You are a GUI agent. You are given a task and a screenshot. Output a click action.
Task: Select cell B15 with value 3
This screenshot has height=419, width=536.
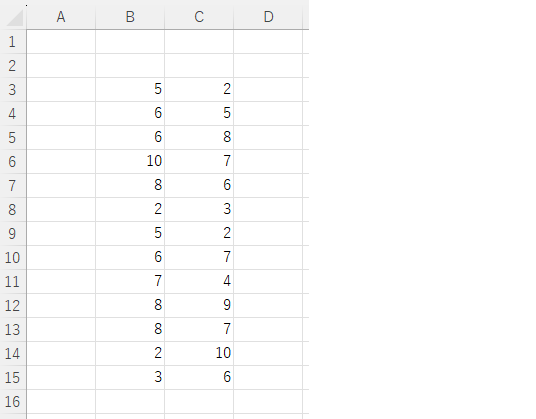(x=130, y=377)
